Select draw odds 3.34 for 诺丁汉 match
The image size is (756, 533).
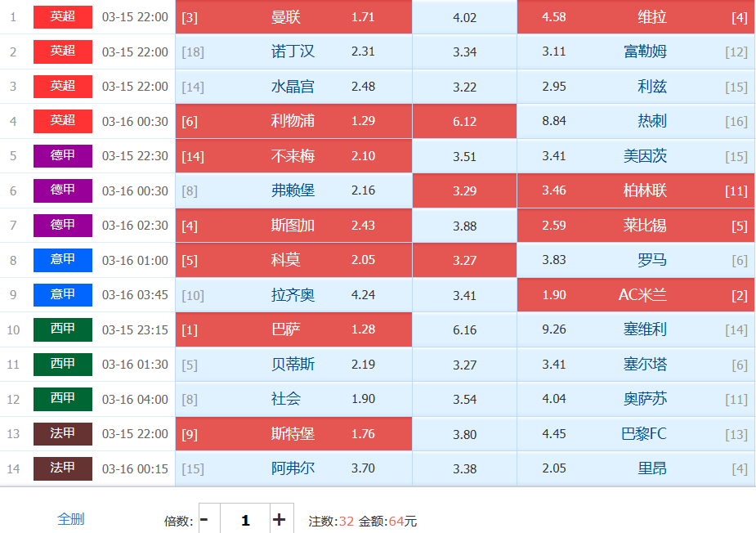click(464, 52)
